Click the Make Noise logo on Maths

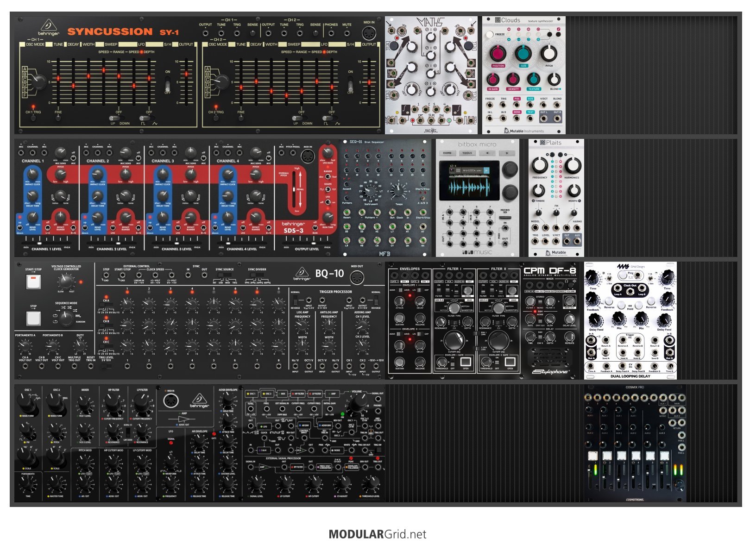(431, 131)
